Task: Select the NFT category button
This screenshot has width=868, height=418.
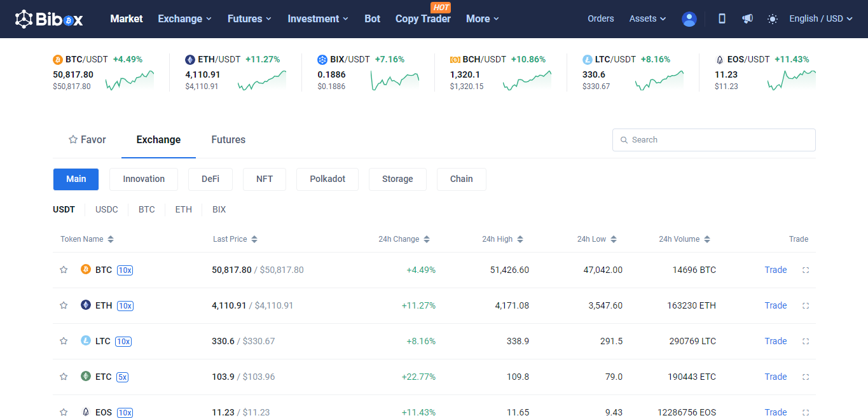Action: (x=265, y=179)
